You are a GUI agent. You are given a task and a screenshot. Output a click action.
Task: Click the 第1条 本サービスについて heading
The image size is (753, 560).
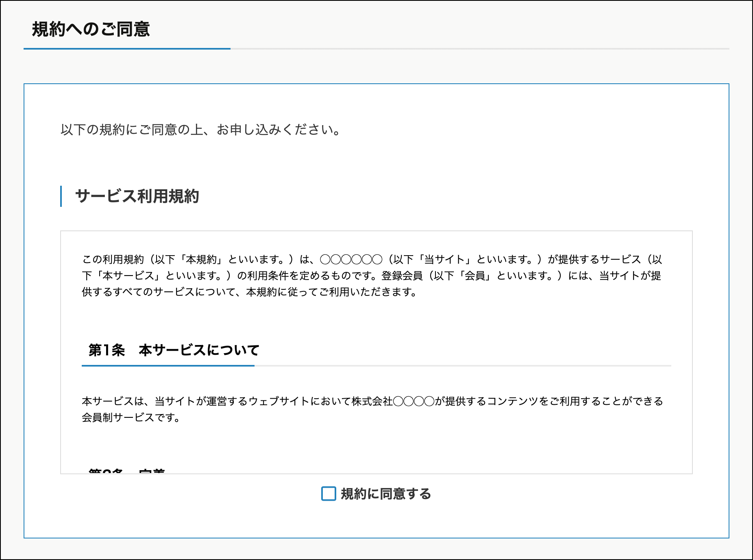(174, 350)
